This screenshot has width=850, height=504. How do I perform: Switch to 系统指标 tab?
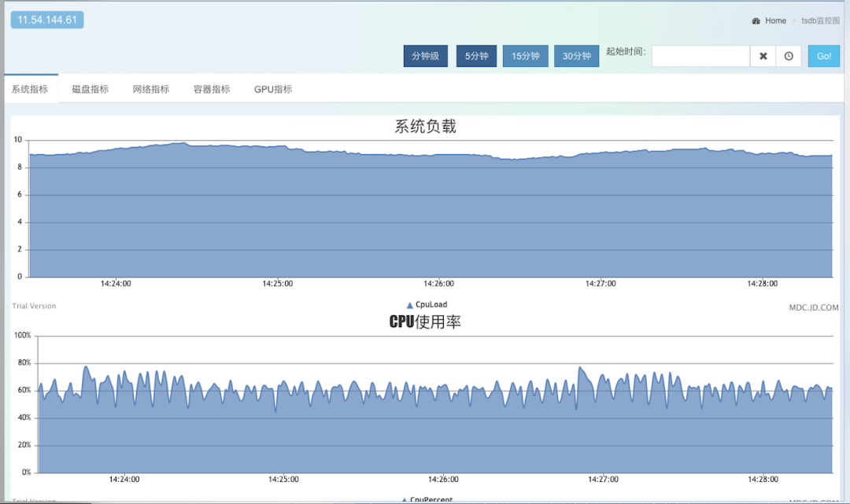(31, 90)
